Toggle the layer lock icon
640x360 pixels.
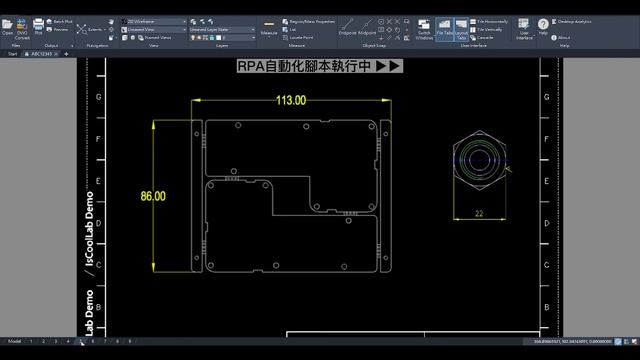coord(211,38)
